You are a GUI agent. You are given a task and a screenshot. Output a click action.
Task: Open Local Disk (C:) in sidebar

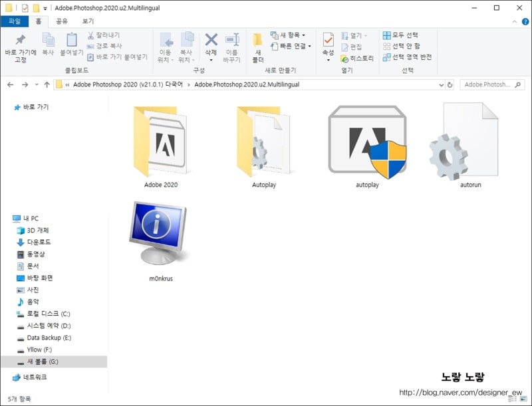(43, 314)
